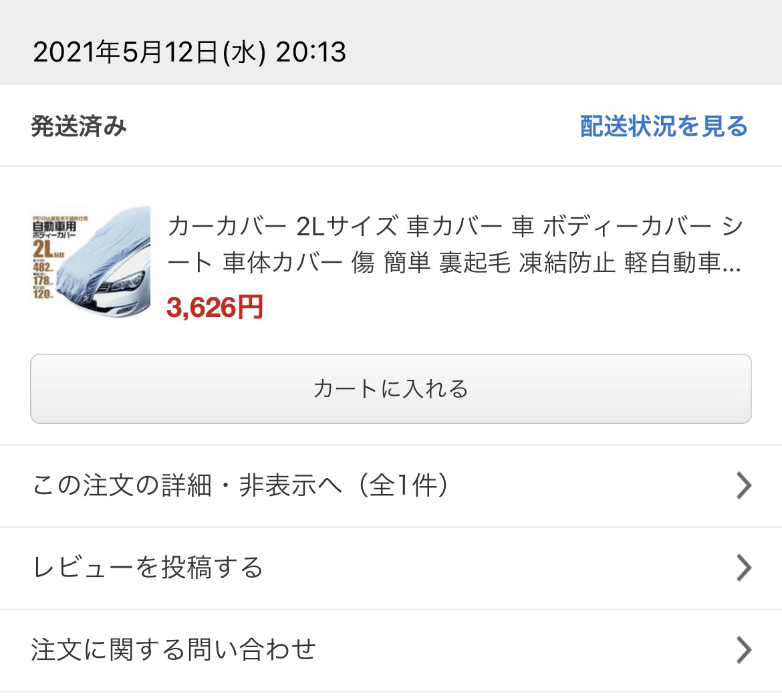Expand the chevron beside この注文の詳細・非表示へ
The image size is (782, 700).
744,485
